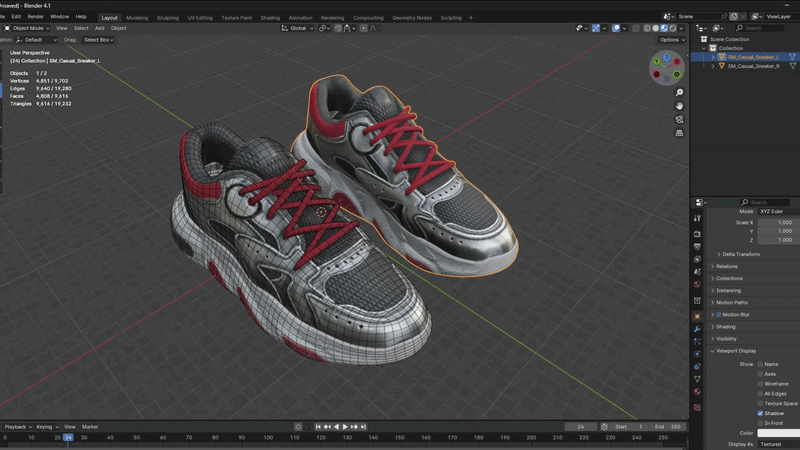This screenshot has height=450, width=800.
Task: Play the animation forward
Action: coord(345,427)
